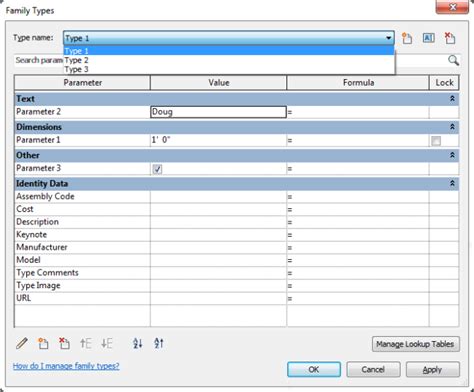
Task: Toggle the Lock checkbox for Parameter 1
Action: 436,141
